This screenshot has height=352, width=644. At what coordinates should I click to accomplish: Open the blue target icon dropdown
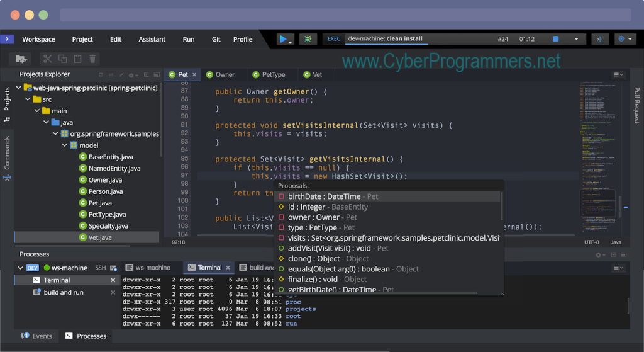point(625,39)
